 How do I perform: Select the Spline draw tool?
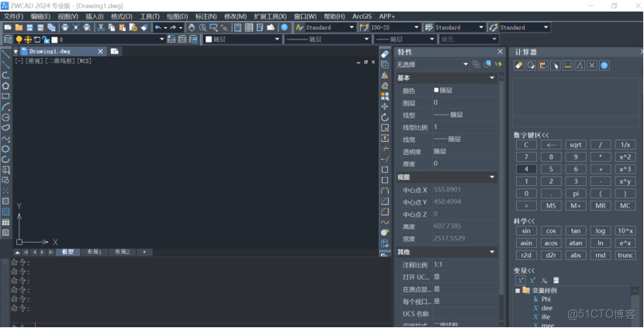click(x=5, y=138)
